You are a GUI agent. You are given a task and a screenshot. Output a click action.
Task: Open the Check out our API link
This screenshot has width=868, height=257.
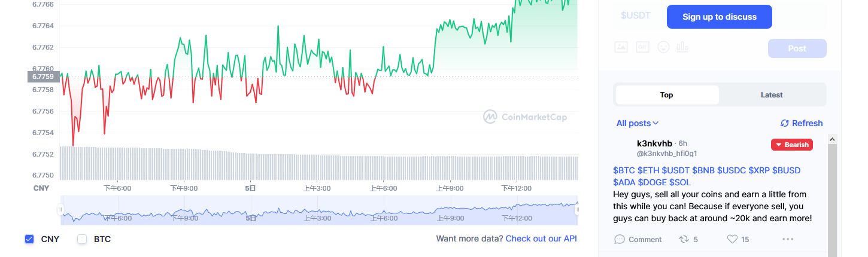[541, 238]
